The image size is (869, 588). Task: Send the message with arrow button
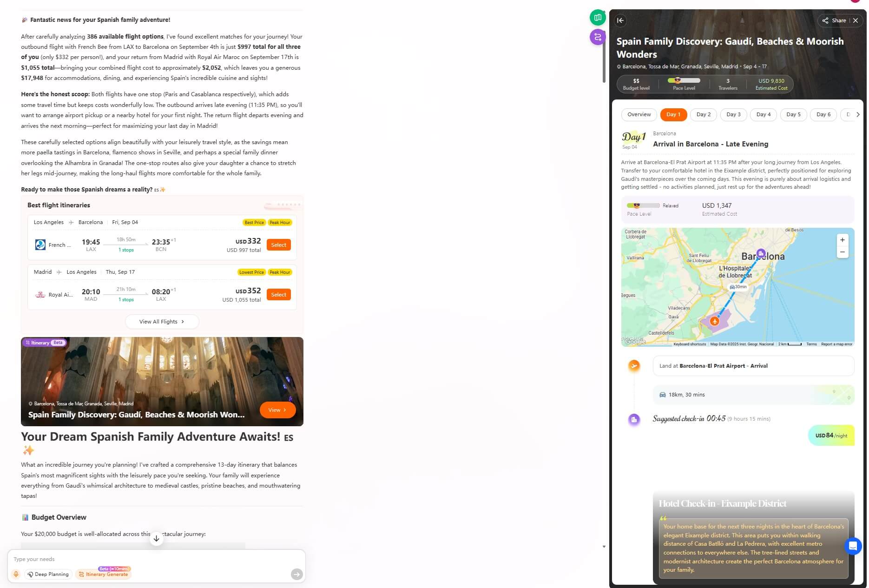coord(296,574)
